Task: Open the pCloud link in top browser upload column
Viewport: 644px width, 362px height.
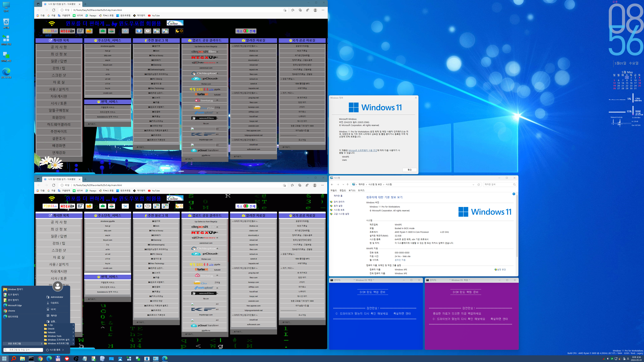Action: click(205, 78)
